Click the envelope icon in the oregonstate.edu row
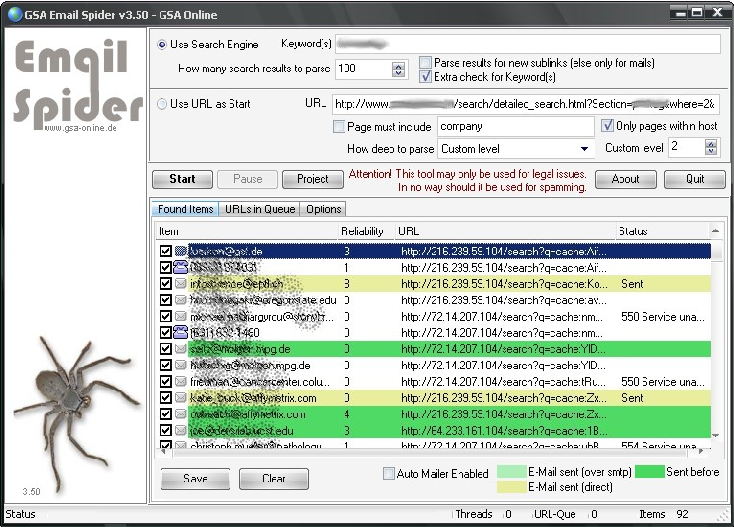The width and height of the screenshot is (734, 527). pos(180,300)
